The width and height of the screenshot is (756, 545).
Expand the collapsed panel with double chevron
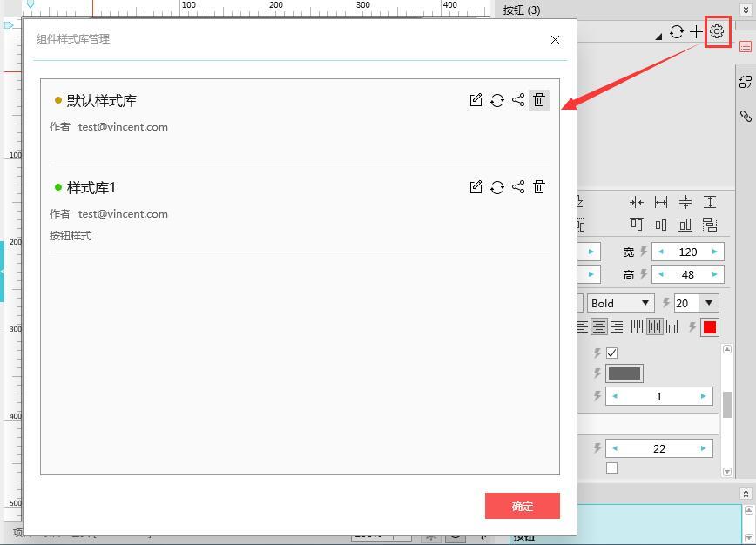tap(746, 10)
